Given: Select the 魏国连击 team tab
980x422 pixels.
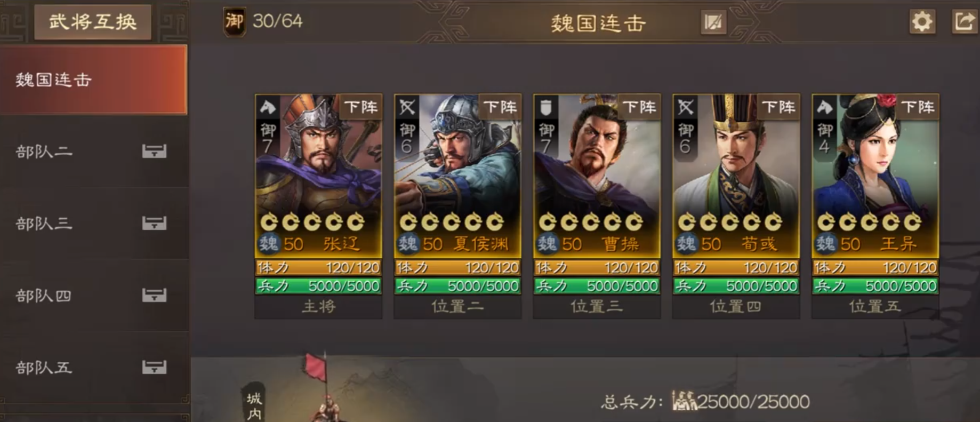Looking at the screenshot, I should coord(93,80).
